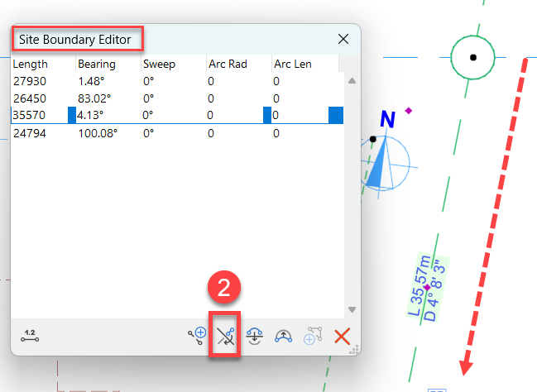This screenshot has width=537, height=392.
Task: Click the Bearing column header
Action: [x=97, y=64]
